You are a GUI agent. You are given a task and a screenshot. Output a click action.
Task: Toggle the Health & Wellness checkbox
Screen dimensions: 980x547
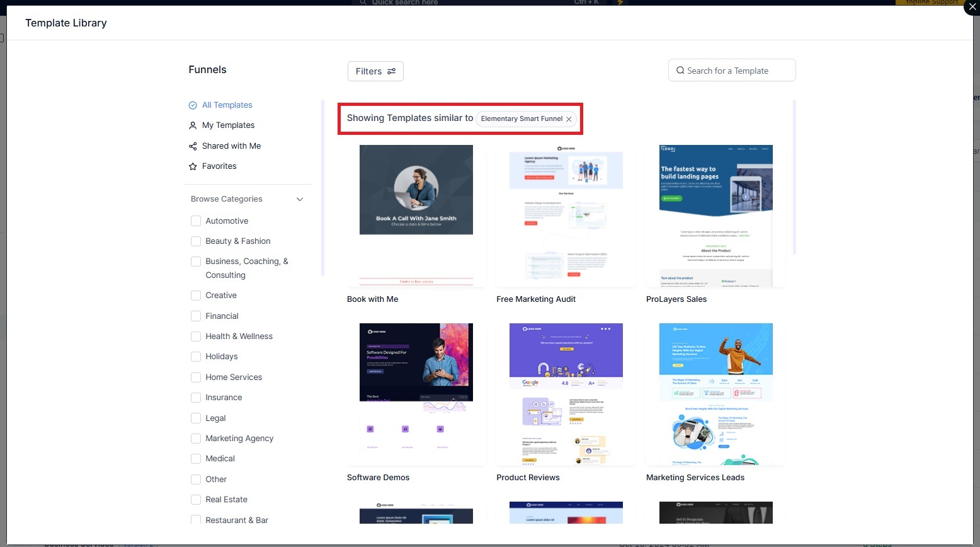point(196,337)
